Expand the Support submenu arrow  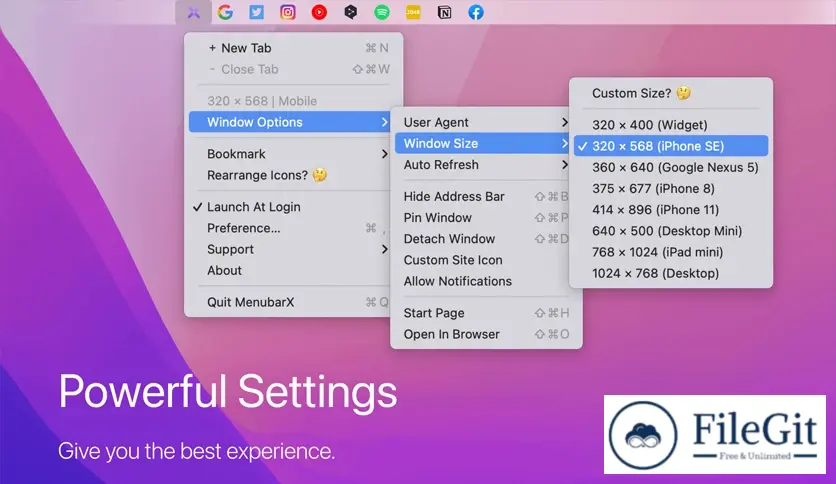point(384,249)
